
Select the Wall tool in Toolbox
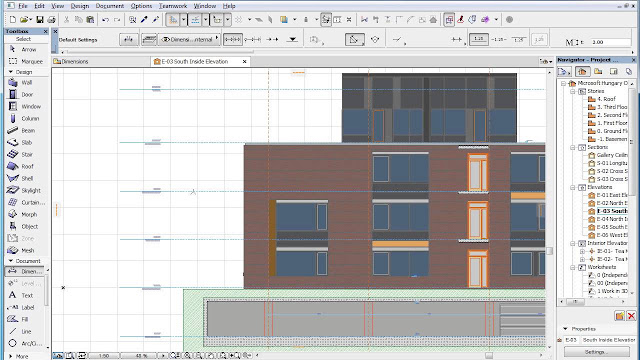pyautogui.click(x=27, y=82)
